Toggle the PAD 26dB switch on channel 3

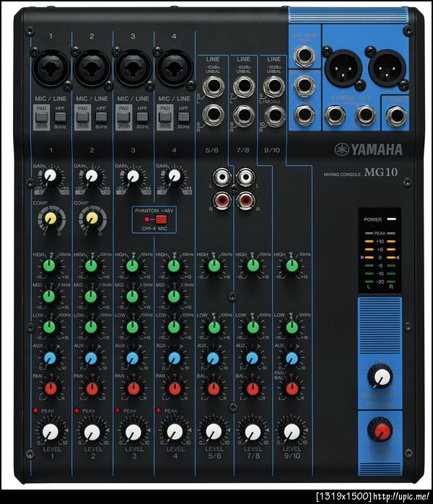(123, 118)
